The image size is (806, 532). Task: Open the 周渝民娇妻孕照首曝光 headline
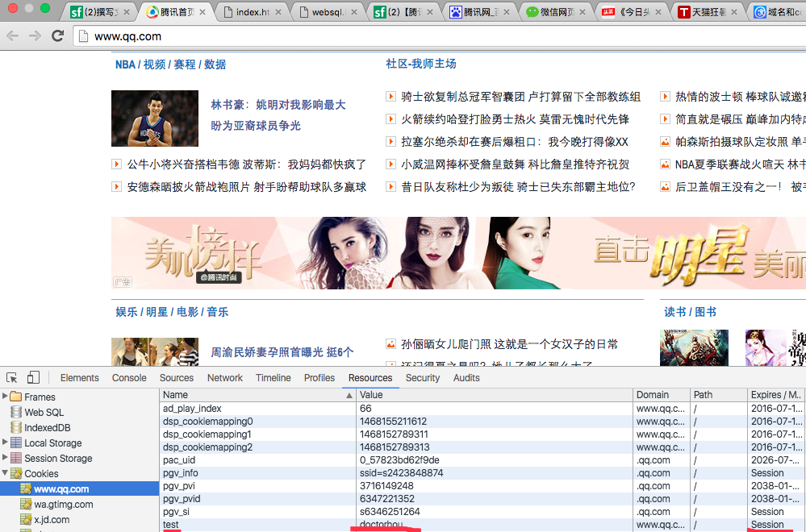tap(282, 351)
